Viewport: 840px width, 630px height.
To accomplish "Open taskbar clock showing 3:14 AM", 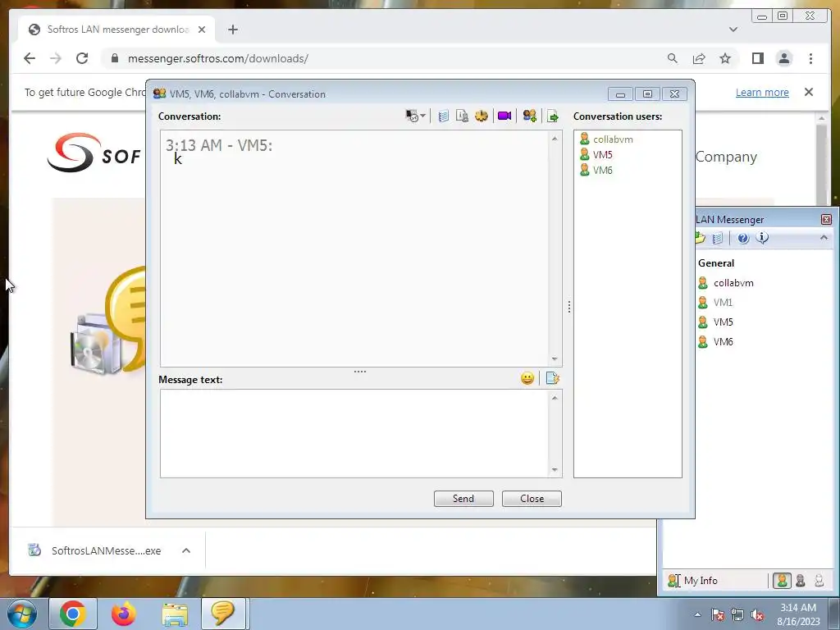I will pos(798,614).
